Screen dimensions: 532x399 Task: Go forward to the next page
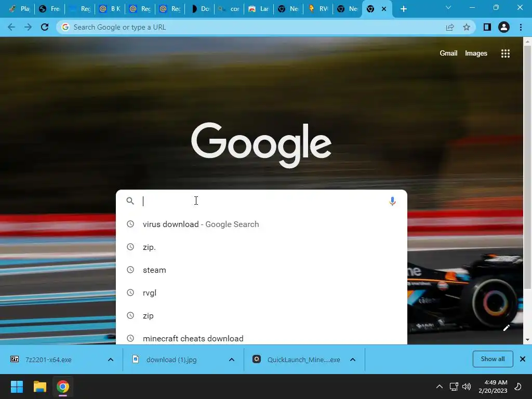[x=28, y=27]
